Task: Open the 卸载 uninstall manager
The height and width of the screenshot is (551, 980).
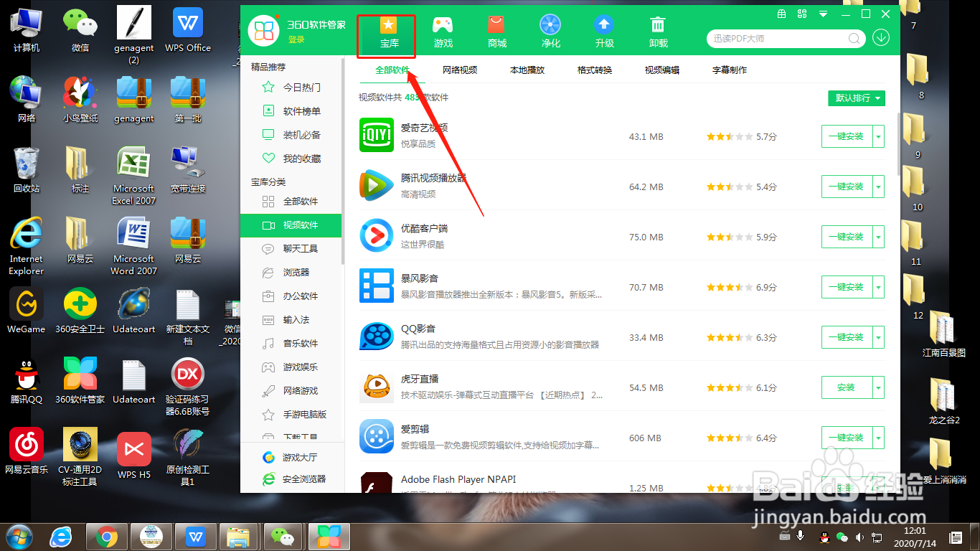Action: tap(658, 31)
